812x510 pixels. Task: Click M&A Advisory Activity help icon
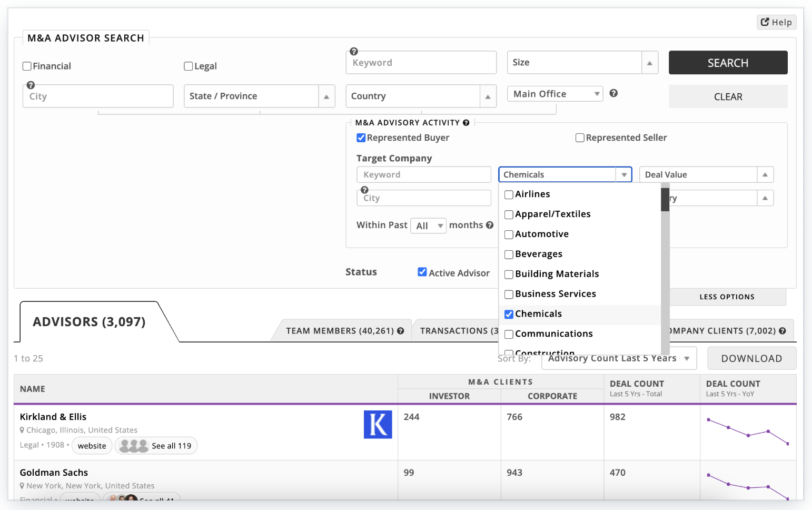pos(466,123)
